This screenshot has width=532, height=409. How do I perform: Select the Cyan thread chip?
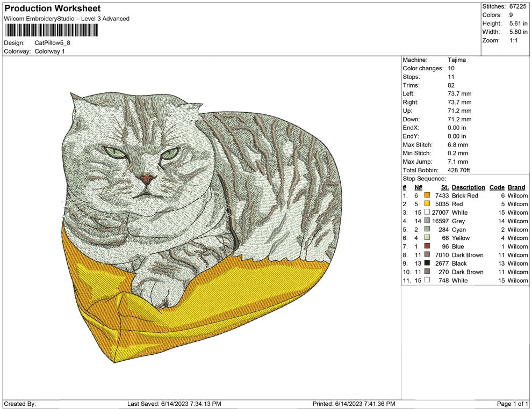tap(427, 230)
